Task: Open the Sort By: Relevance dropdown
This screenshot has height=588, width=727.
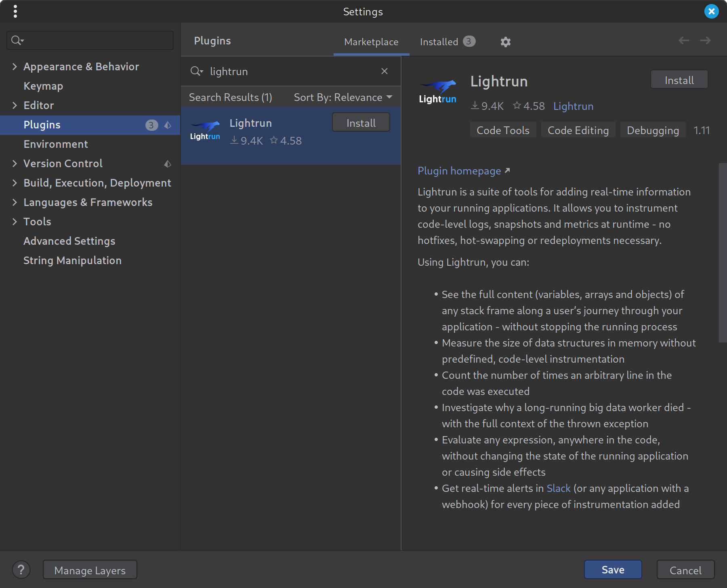Action: [x=343, y=97]
